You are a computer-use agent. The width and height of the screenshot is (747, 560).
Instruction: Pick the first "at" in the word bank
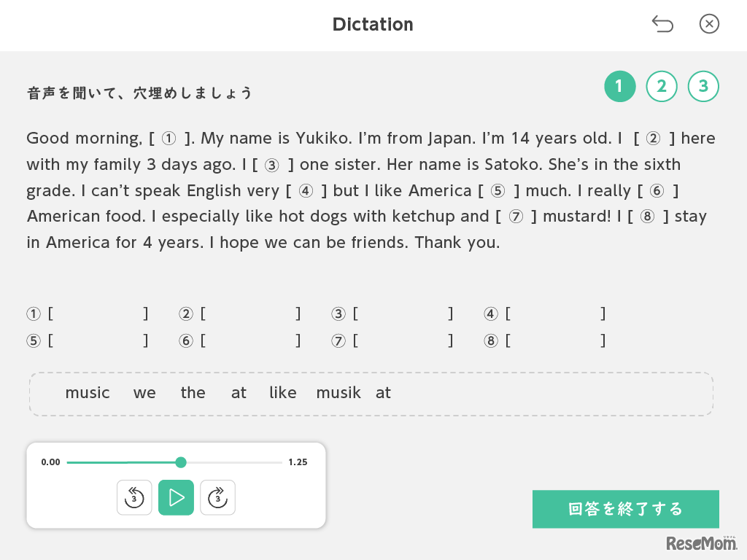click(x=239, y=392)
